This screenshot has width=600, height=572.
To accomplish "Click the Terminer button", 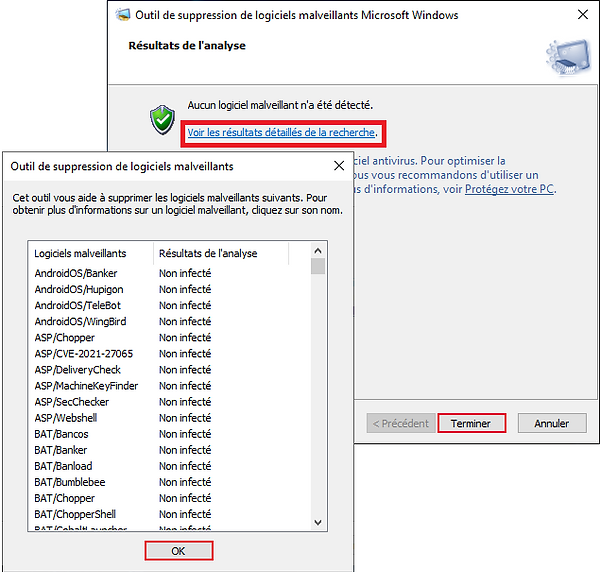I will point(471,423).
